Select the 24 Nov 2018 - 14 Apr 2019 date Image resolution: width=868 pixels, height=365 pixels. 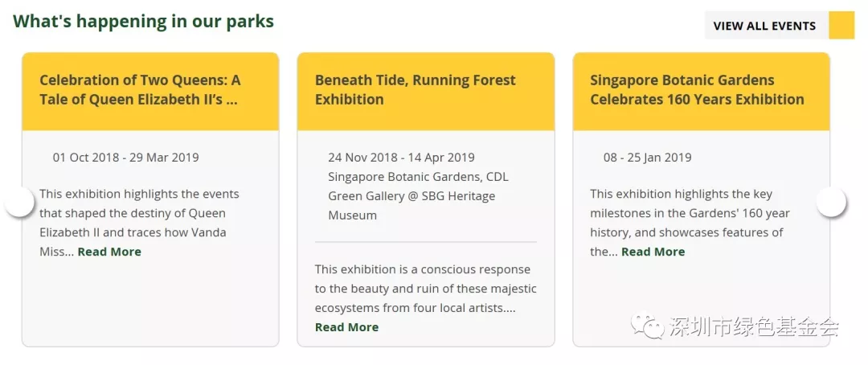click(x=401, y=158)
